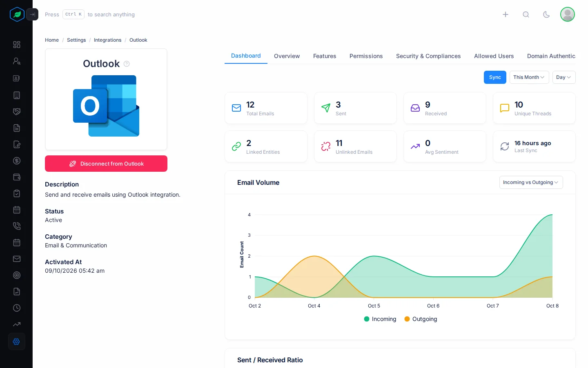Screen dimensions: 588x368
Task: Open the clipboard check tasks icon
Action: [17, 193]
